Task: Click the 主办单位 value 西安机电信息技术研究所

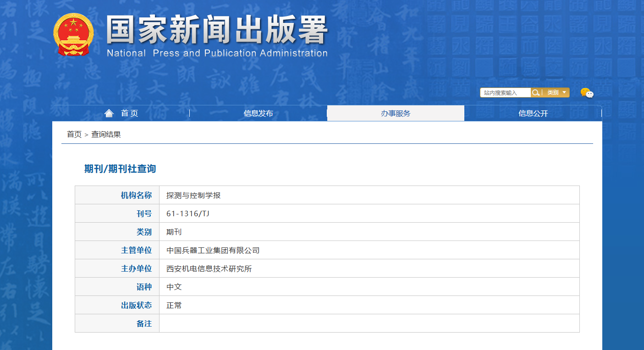Action: pyautogui.click(x=209, y=268)
